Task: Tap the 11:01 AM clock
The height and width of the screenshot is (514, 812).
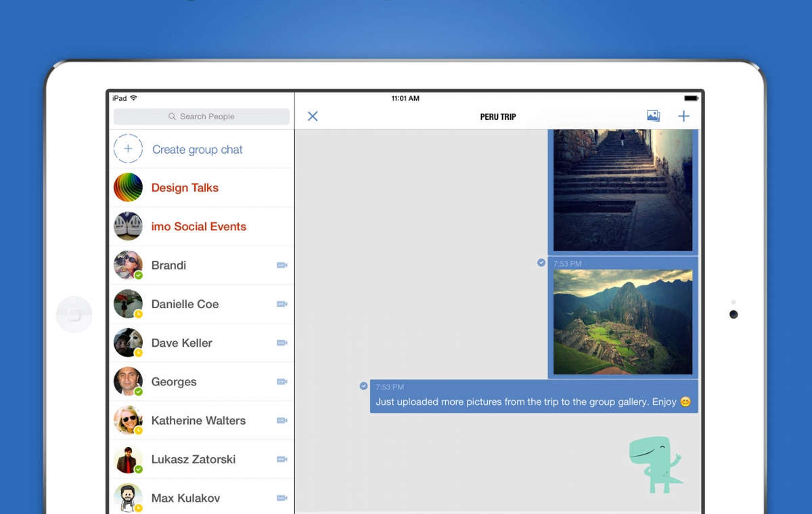Action: coord(405,98)
